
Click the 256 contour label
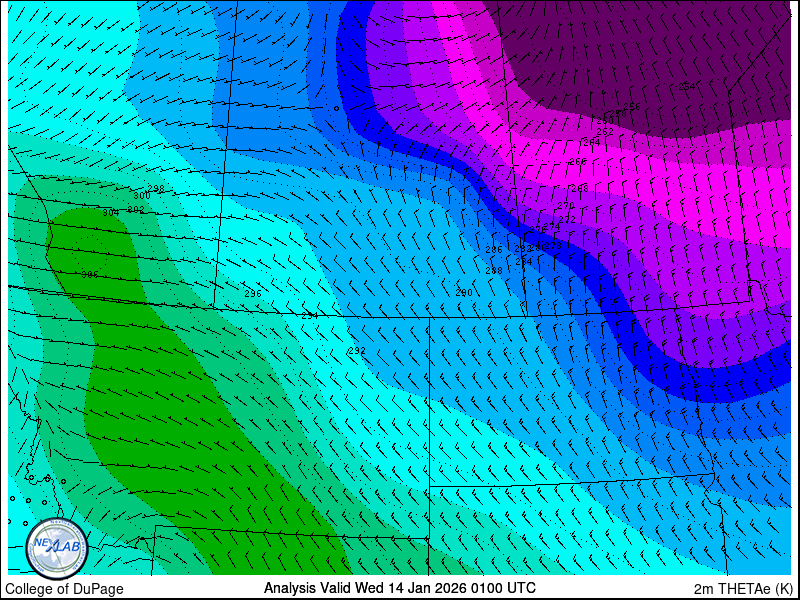[x=632, y=107]
